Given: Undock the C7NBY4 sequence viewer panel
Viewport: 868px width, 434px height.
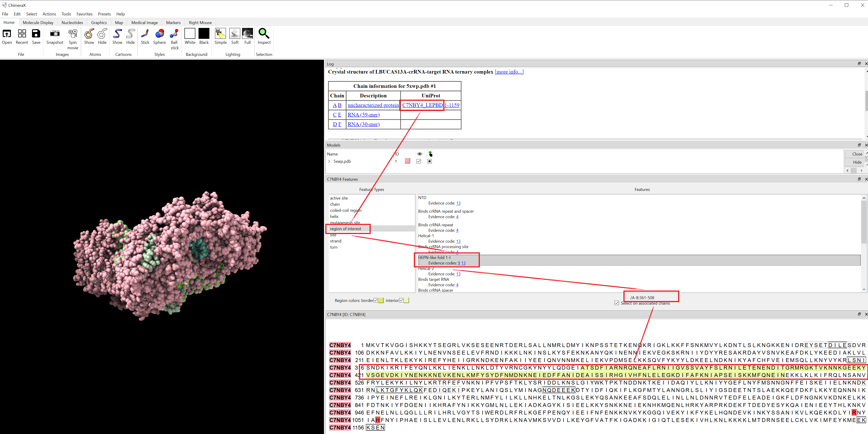Looking at the screenshot, I should (859, 314).
